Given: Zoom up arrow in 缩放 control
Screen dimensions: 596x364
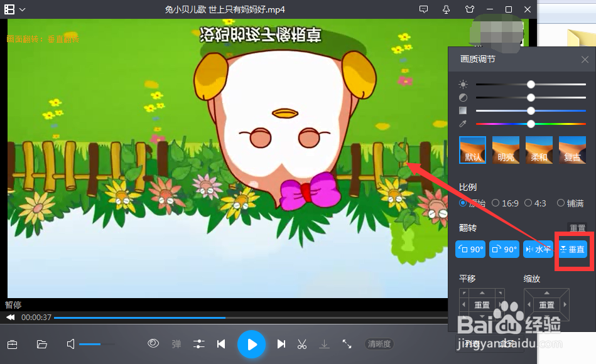Looking at the screenshot, I should coord(546,293).
